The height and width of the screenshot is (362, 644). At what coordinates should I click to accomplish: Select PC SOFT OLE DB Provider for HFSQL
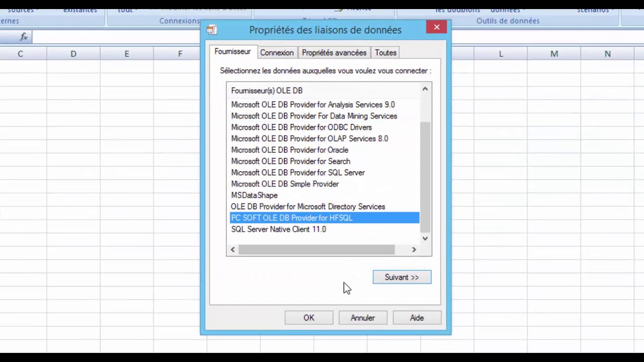click(325, 218)
